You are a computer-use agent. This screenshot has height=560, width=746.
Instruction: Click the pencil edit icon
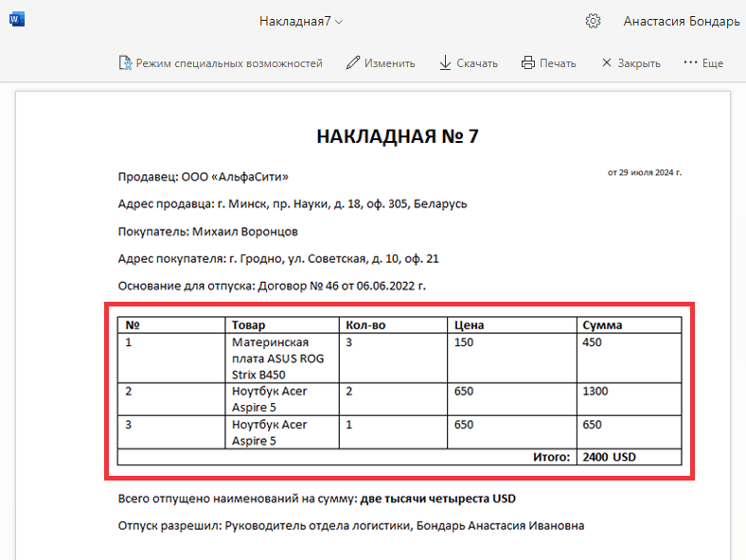coord(353,62)
